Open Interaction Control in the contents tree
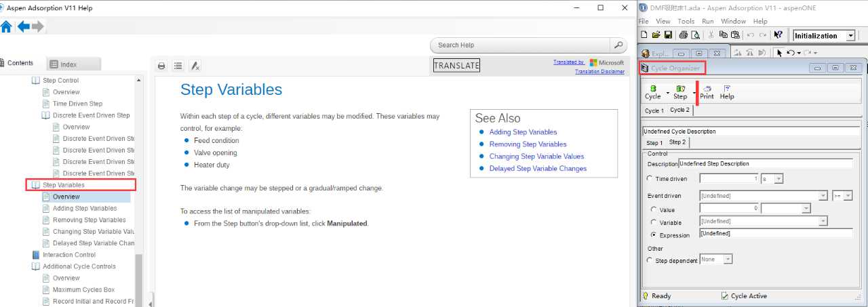The height and width of the screenshot is (307, 868). point(69,255)
